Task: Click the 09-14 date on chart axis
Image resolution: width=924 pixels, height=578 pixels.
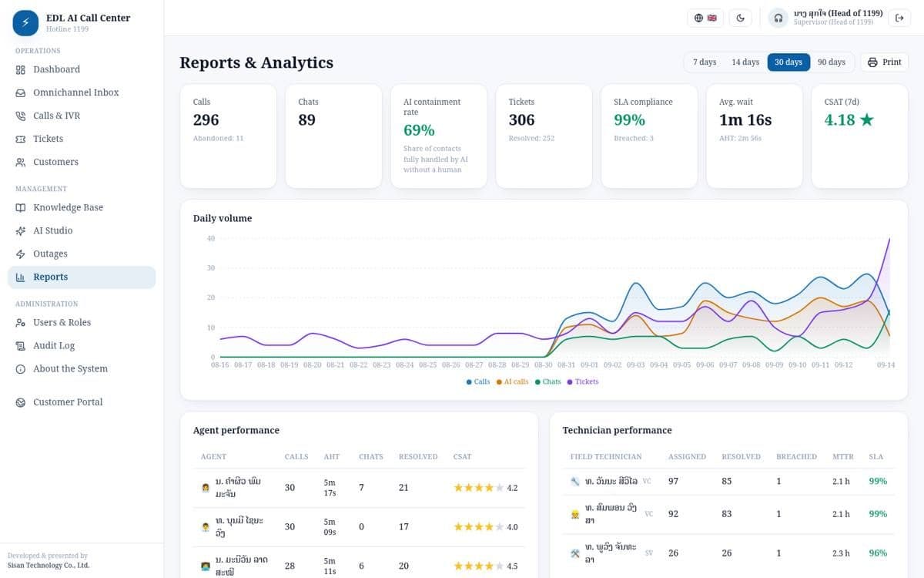Action: tap(885, 365)
